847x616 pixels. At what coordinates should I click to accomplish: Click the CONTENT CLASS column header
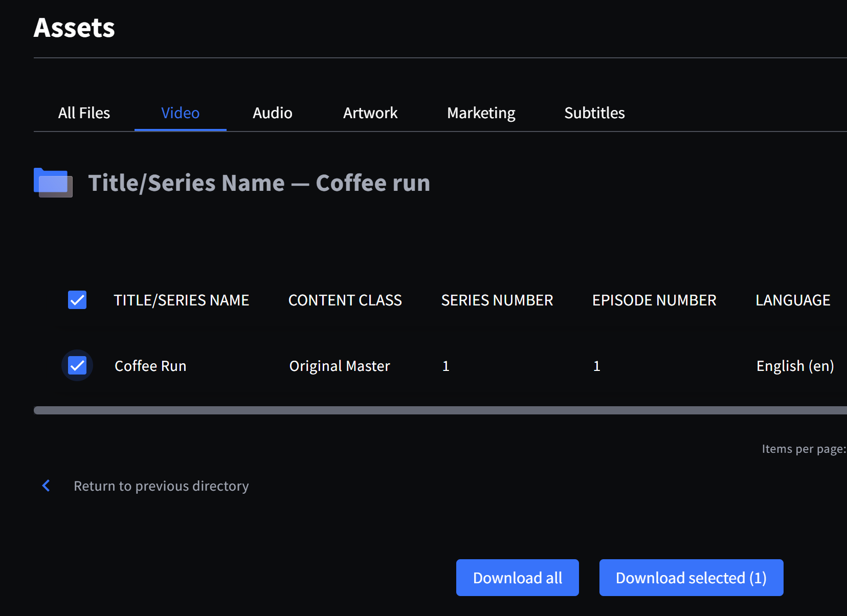click(x=345, y=300)
